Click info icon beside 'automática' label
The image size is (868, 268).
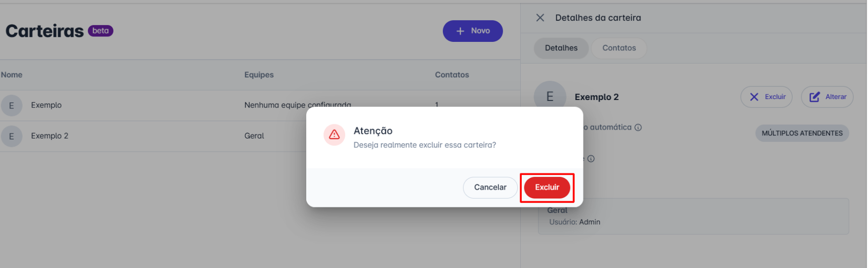(638, 128)
